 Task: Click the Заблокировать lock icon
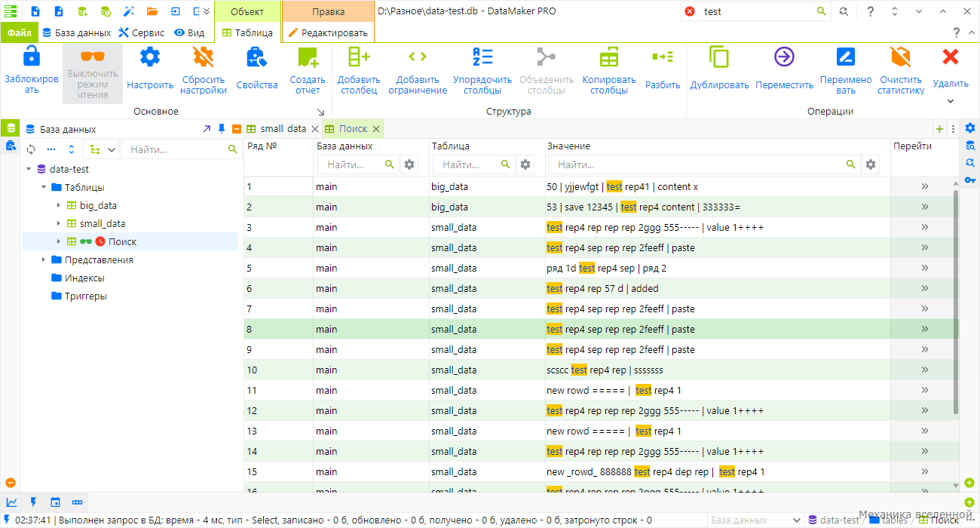[x=31, y=57]
